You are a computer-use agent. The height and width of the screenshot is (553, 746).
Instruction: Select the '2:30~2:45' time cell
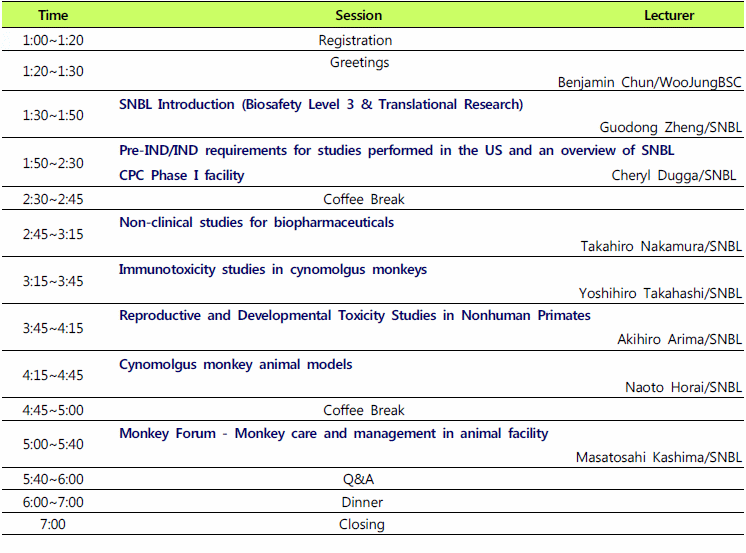tap(53, 199)
